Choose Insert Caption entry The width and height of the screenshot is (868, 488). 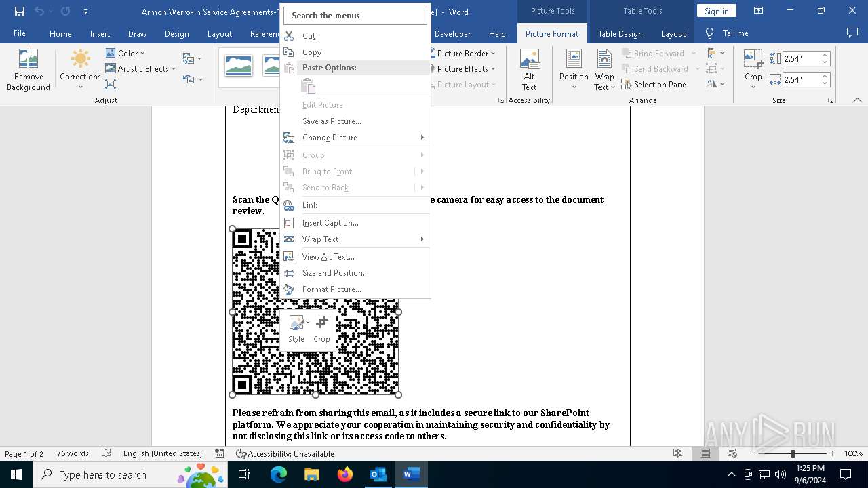pos(355,223)
